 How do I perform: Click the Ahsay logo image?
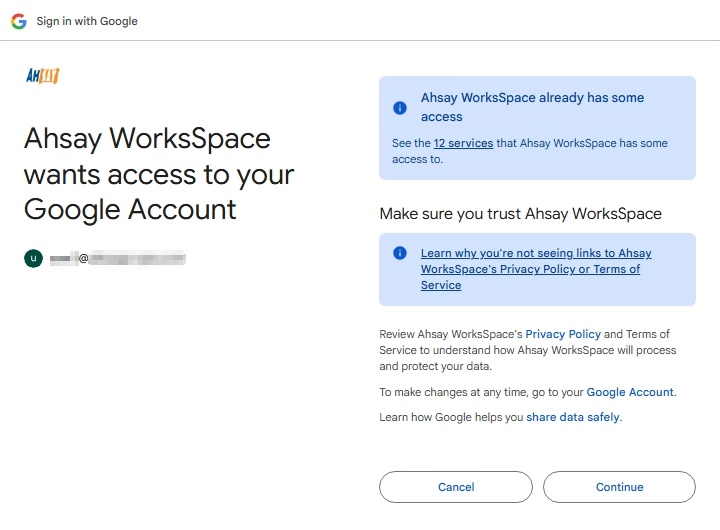[43, 76]
